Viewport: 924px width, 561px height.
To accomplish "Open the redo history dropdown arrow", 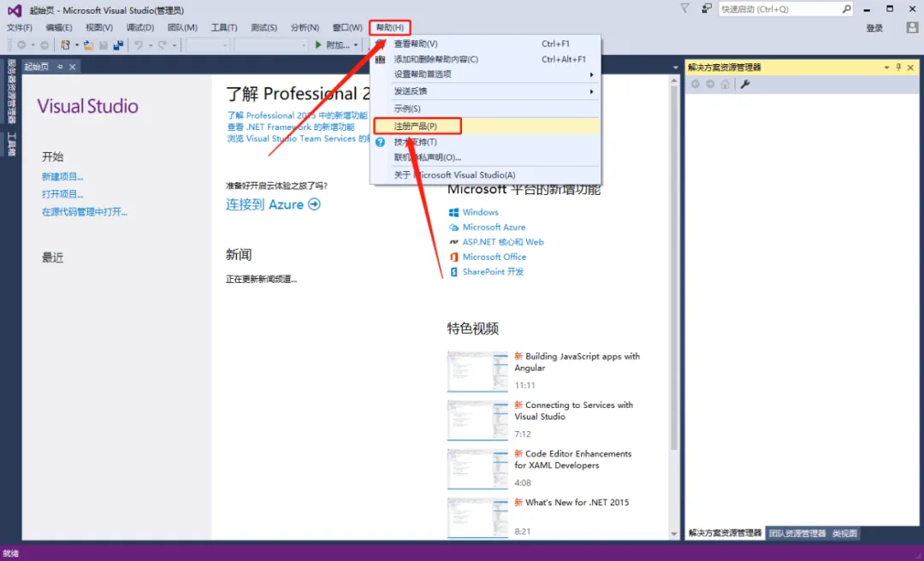I will point(174,45).
